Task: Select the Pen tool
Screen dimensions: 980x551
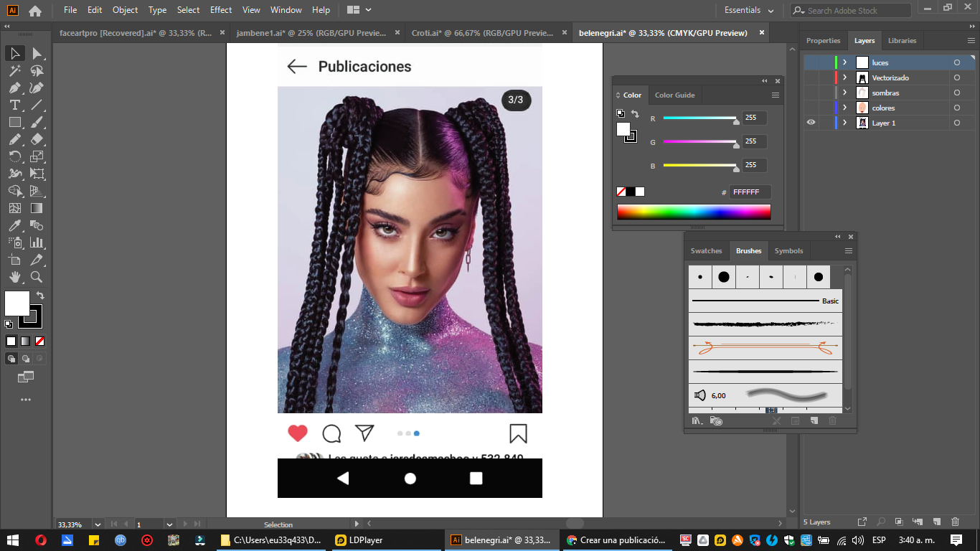Action: pos(14,88)
